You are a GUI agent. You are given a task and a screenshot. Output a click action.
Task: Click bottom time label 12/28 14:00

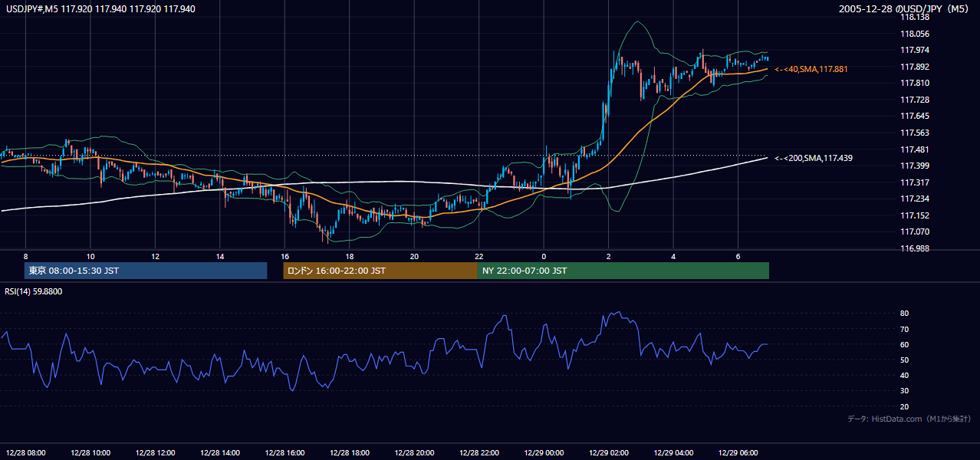220,452
